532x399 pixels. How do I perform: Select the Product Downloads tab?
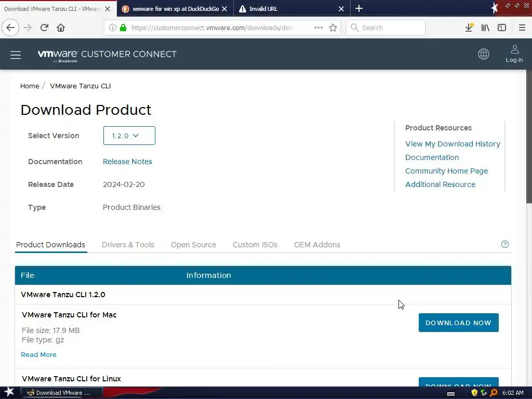point(50,245)
